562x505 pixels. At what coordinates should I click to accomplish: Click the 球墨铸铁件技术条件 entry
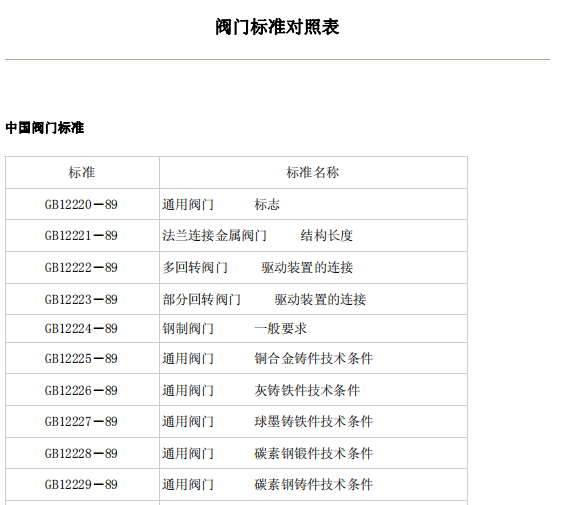click(314, 422)
